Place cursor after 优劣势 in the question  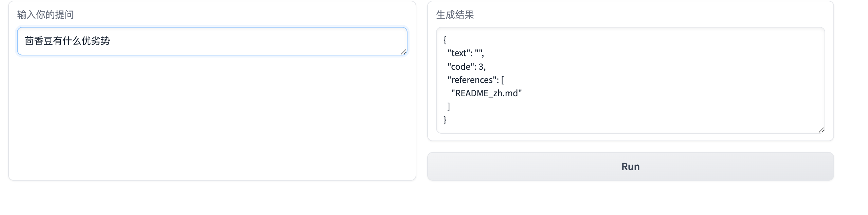click(110, 41)
